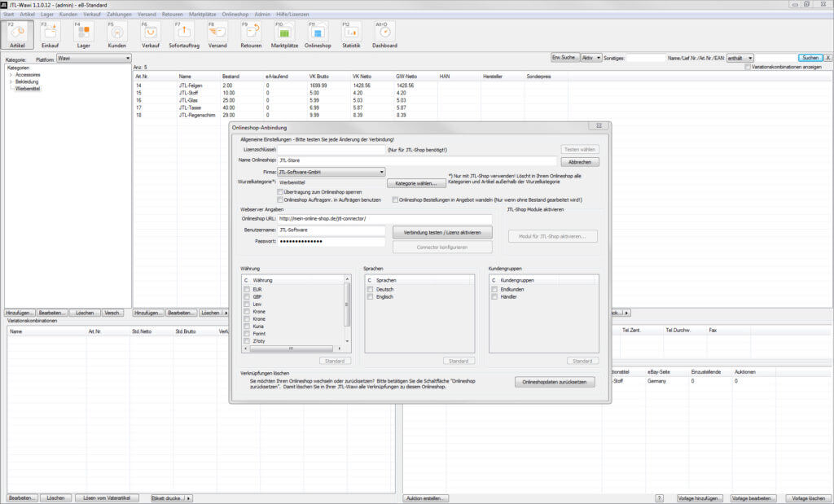Screen dimensions: 834x504
Task: Open the Einkauf toolbar icon
Action: point(50,35)
